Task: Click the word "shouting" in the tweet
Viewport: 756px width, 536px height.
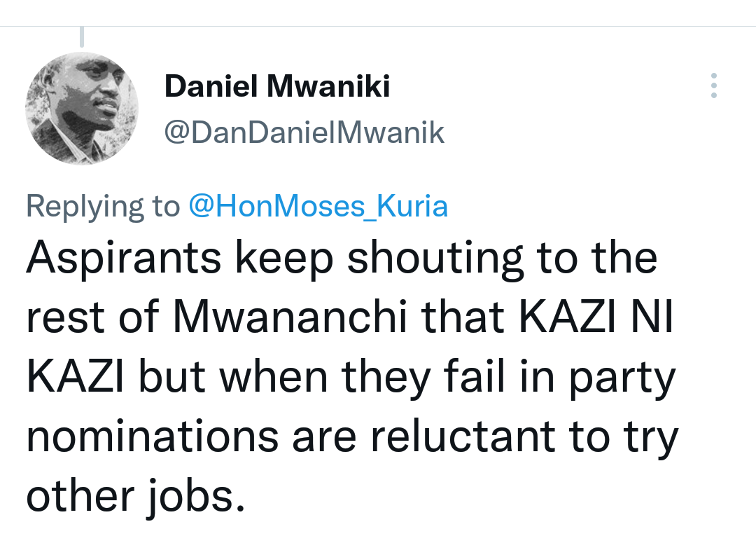Action: pos(435,259)
